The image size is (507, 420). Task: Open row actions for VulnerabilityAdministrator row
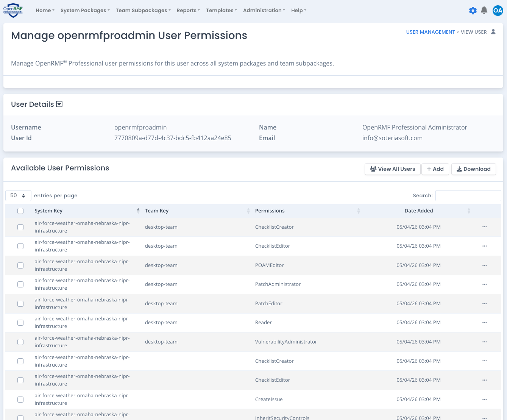click(484, 342)
